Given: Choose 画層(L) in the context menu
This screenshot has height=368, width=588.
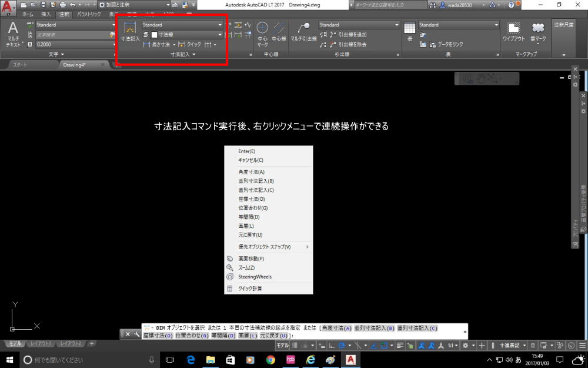Looking at the screenshot, I should (x=269, y=226).
